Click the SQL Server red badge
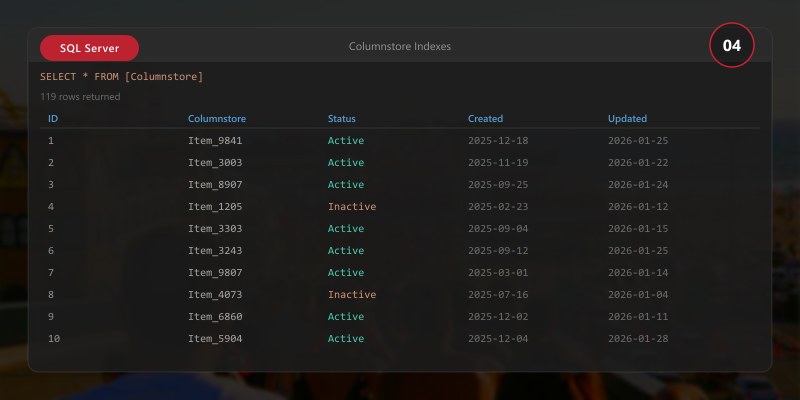Viewport: 800px width, 400px height. (x=89, y=48)
